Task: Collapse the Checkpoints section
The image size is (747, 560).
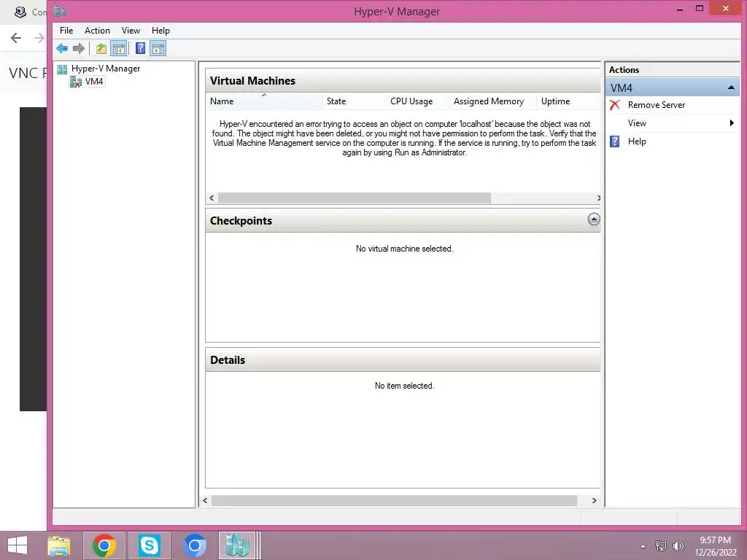Action: [594, 219]
